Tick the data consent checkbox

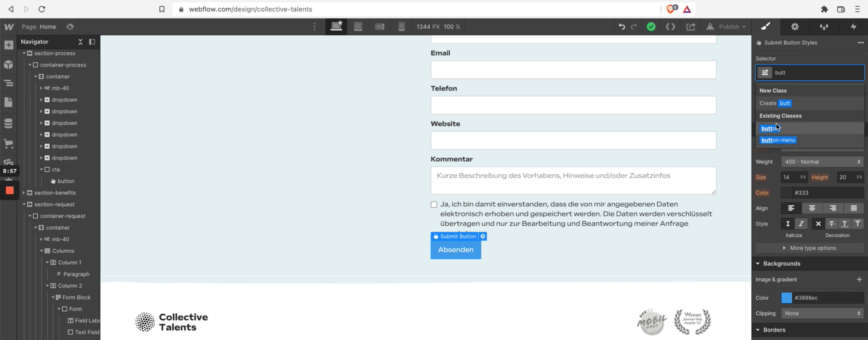tap(434, 204)
